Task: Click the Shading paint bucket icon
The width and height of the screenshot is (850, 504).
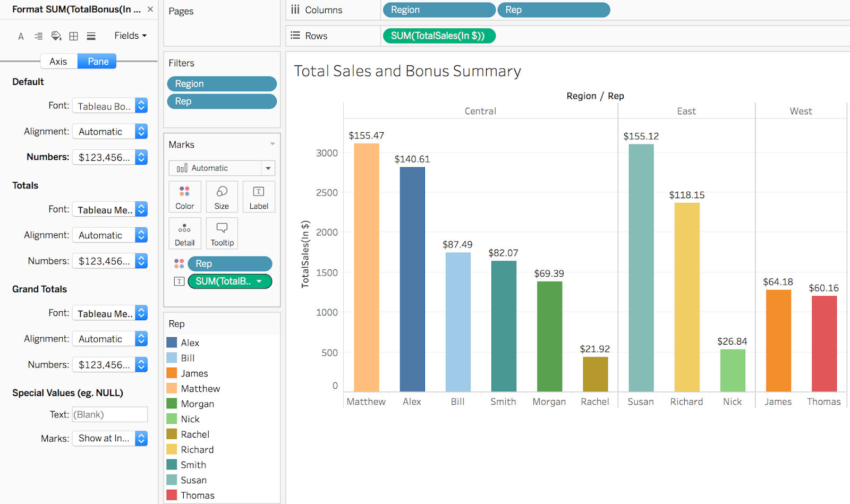Action: (56, 36)
